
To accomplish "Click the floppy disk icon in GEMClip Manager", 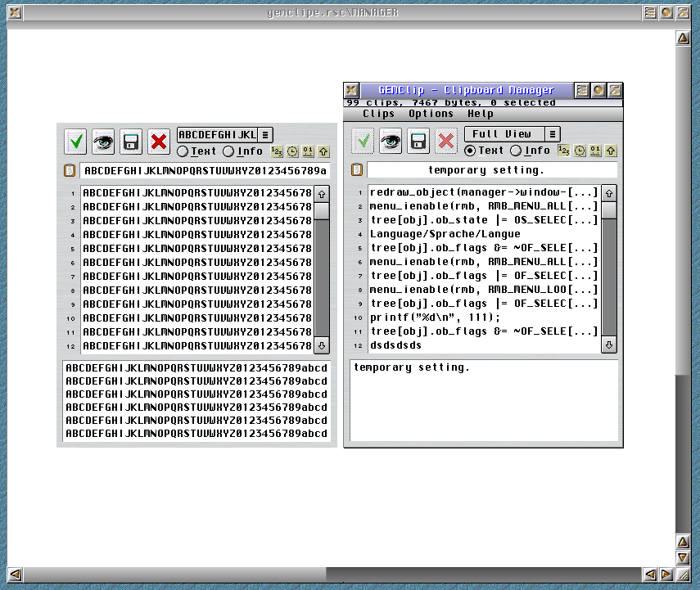I will click(418, 141).
